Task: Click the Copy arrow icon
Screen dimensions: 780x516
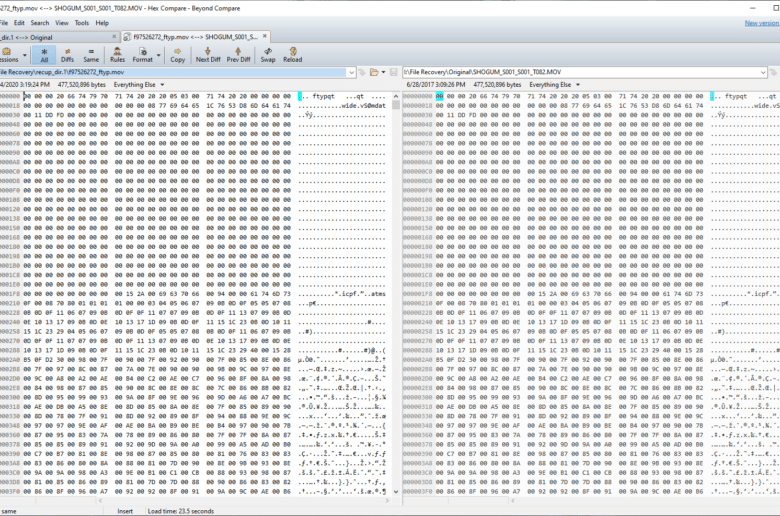Action: [178, 55]
